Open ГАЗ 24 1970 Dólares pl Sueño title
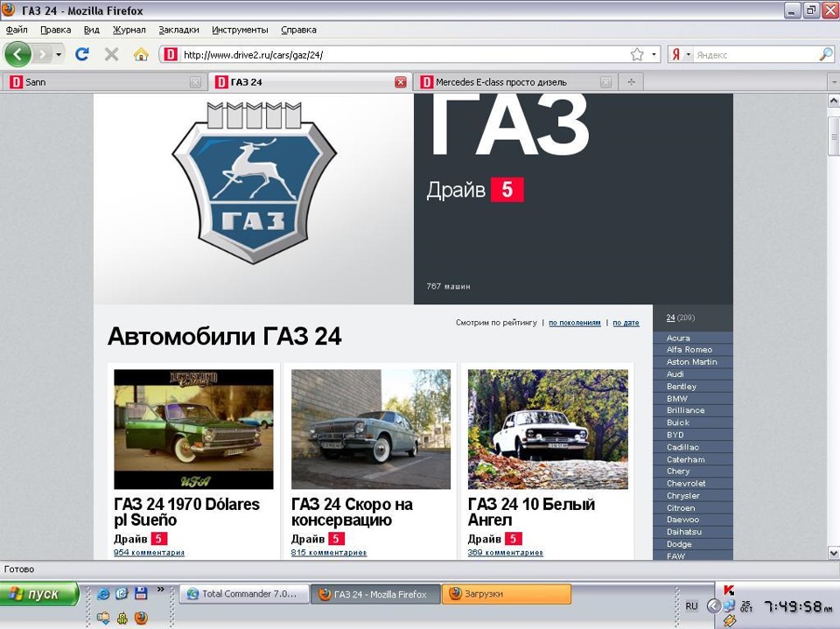Image resolution: width=840 pixels, height=629 pixels. point(186,512)
